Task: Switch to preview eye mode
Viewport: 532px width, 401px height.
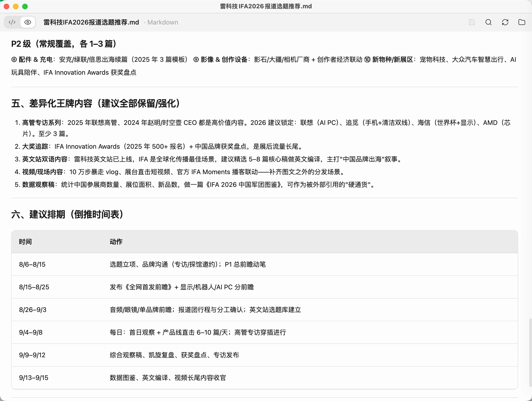Action: coord(28,22)
